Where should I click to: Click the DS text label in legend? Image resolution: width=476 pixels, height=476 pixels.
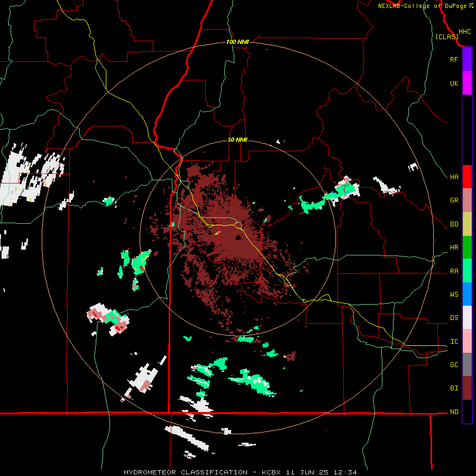point(454,318)
